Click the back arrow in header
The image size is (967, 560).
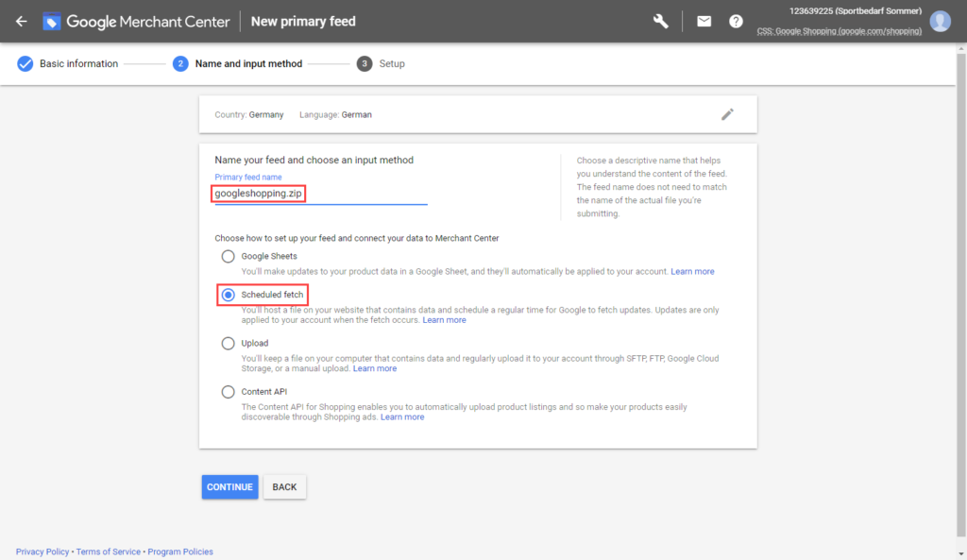coord(22,21)
